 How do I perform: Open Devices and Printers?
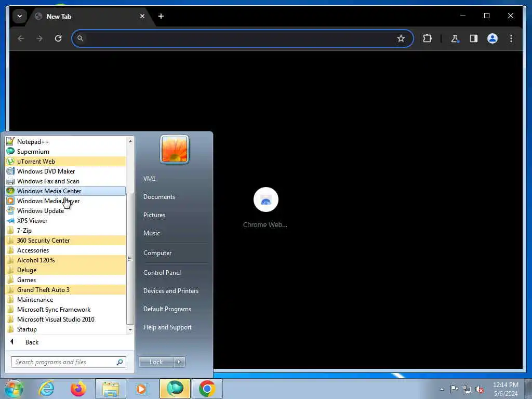pyautogui.click(x=170, y=291)
